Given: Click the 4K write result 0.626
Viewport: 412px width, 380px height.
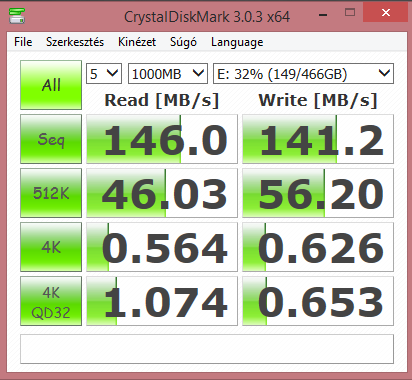Looking at the screenshot, I should pyautogui.click(x=318, y=247).
